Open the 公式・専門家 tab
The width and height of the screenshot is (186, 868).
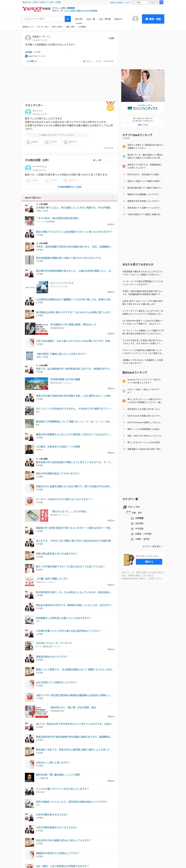105,19
